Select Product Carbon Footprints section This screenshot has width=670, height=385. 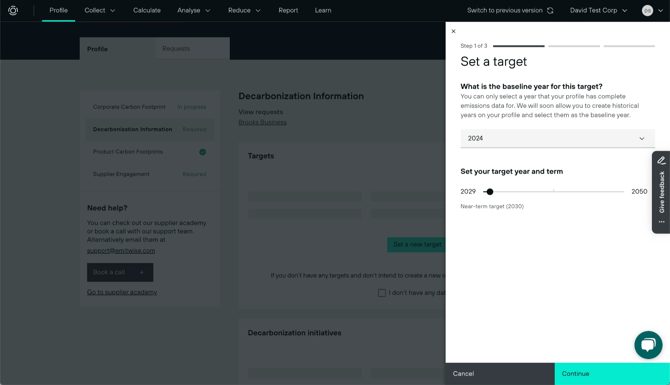pyautogui.click(x=150, y=152)
